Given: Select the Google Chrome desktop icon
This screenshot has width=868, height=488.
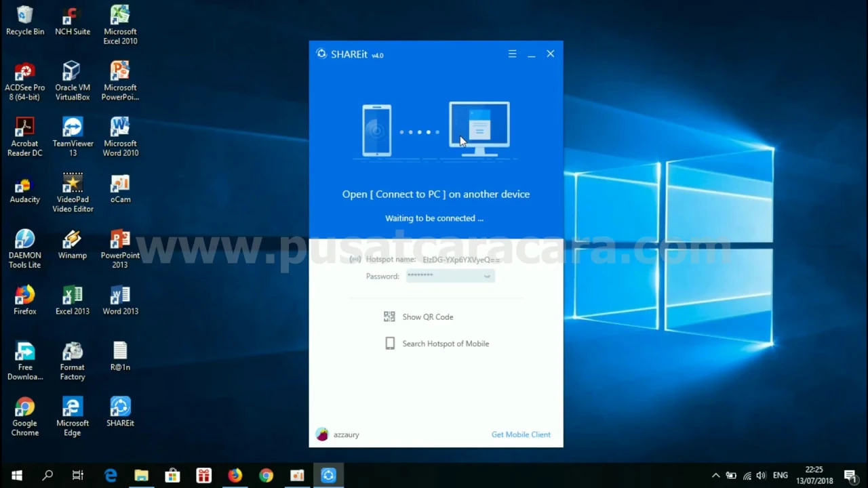Looking at the screenshot, I should point(25,417).
